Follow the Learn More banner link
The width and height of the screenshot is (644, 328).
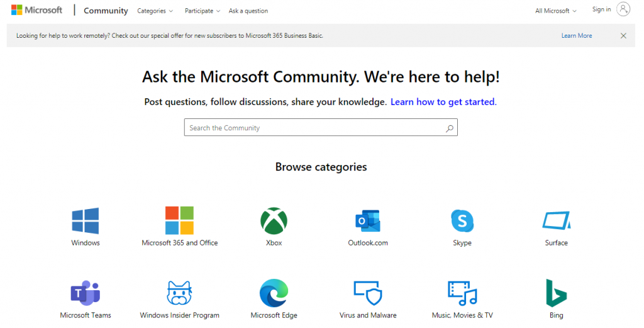click(x=577, y=36)
